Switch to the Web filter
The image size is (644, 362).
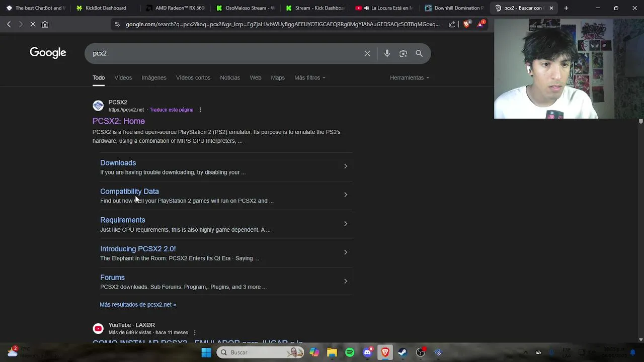coord(256,77)
